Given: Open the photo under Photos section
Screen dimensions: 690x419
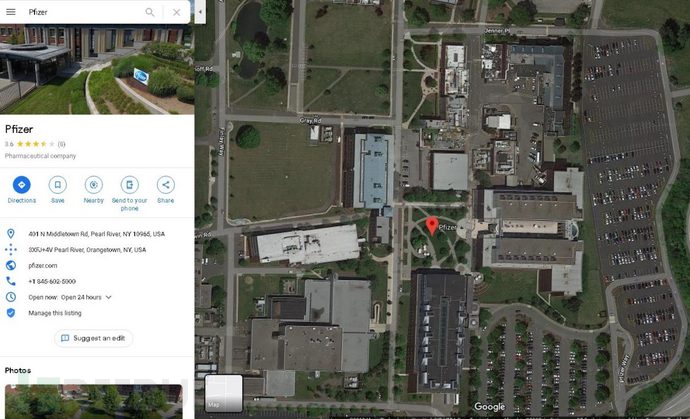Looking at the screenshot, I should point(93,401).
